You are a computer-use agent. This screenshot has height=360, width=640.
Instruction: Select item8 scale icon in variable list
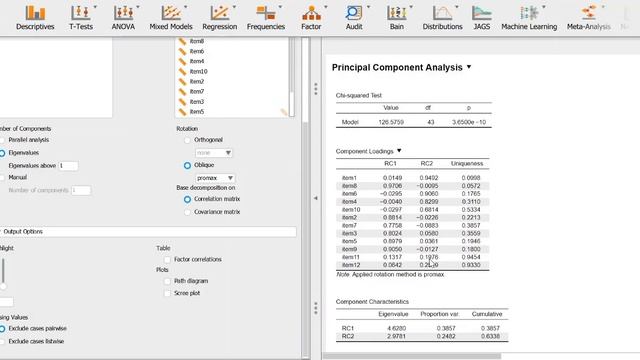coord(182,41)
